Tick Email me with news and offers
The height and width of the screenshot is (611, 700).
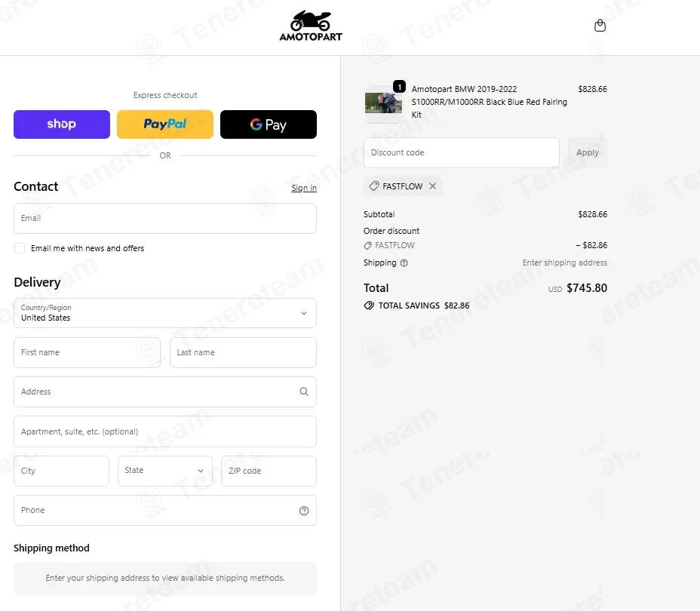(20, 248)
